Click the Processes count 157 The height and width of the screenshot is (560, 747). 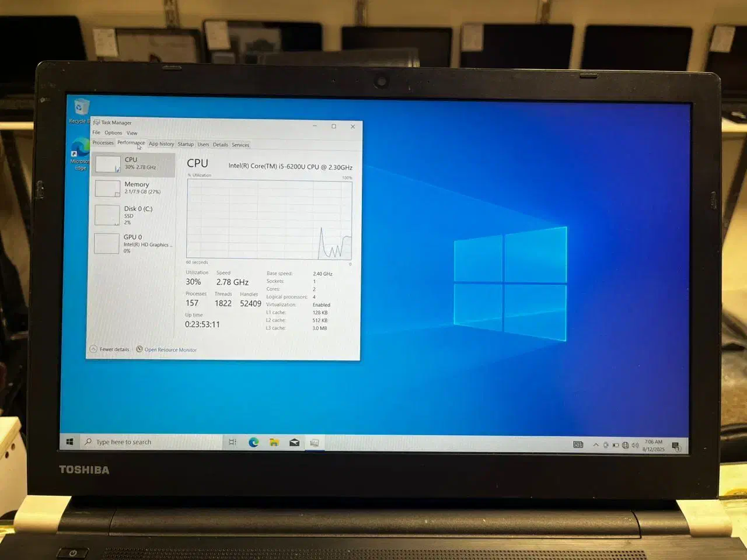[192, 303]
